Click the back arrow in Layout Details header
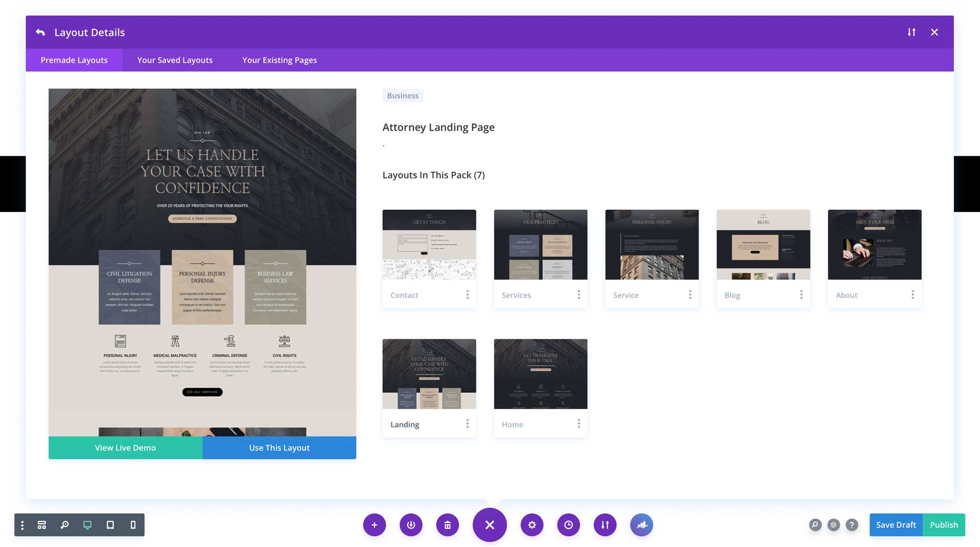This screenshot has height=547, width=980. point(40,32)
